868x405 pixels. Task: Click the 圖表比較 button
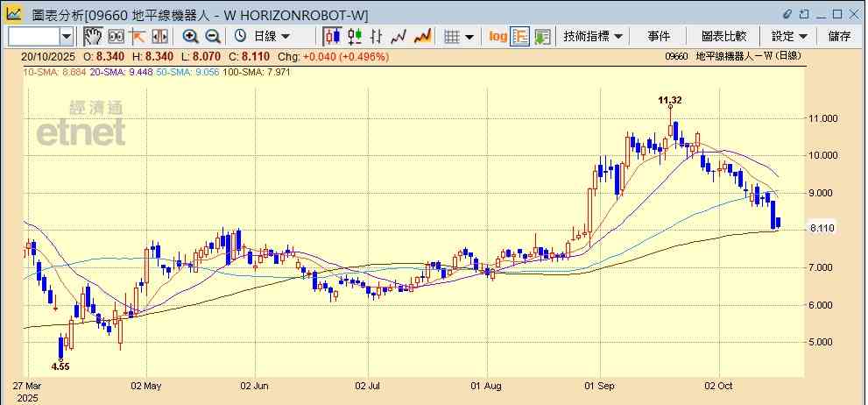coord(723,36)
